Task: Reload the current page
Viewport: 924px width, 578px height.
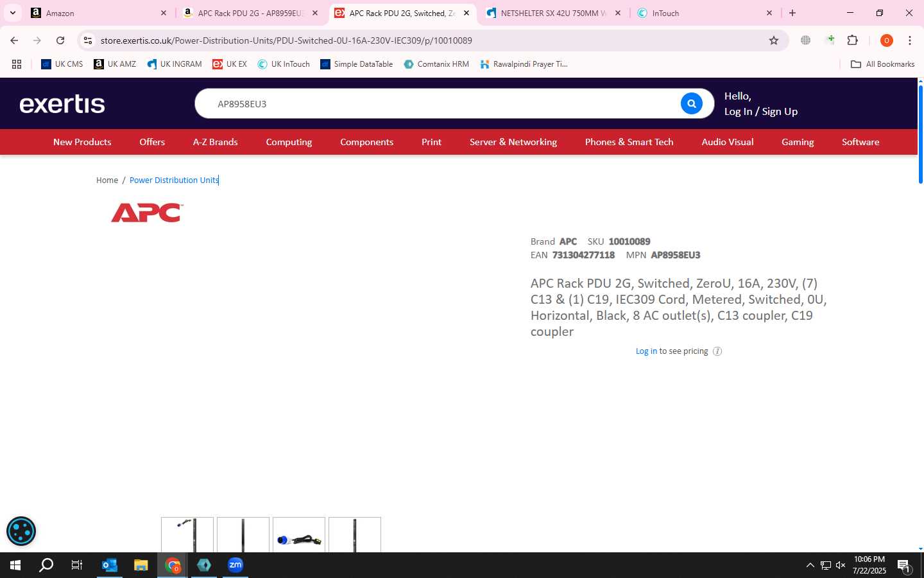Action: click(60, 40)
